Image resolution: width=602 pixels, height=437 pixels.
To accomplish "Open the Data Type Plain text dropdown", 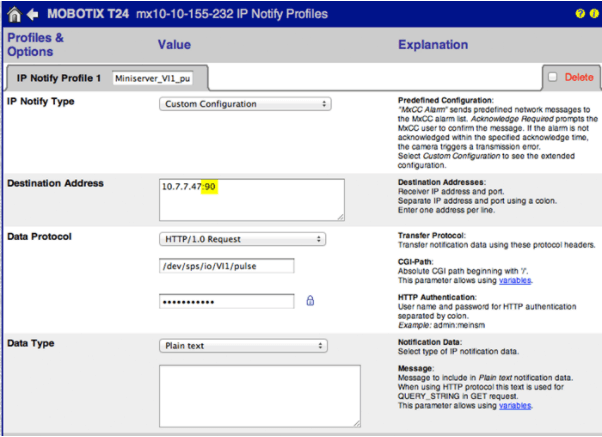I will pos(242,346).
